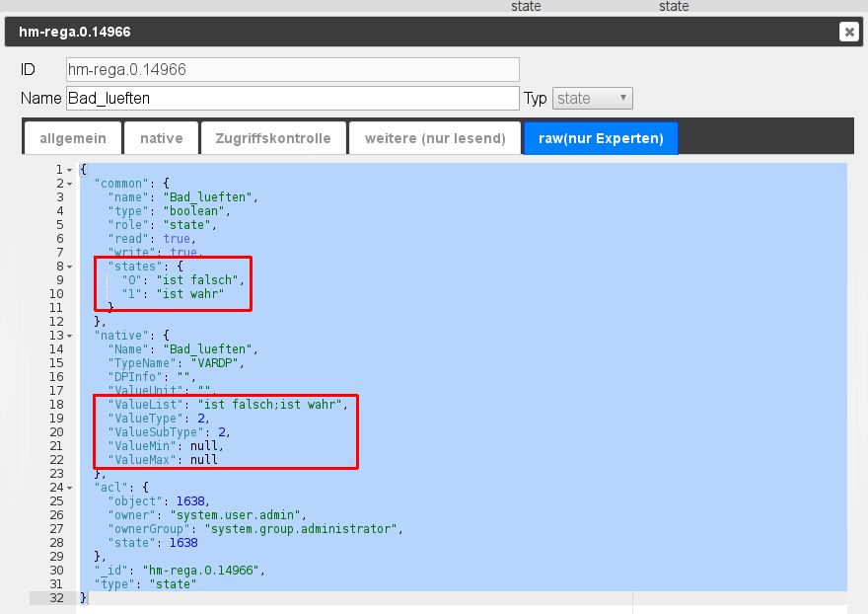
Task: Collapse the root object fold arrow on line 1
Action: 70,170
